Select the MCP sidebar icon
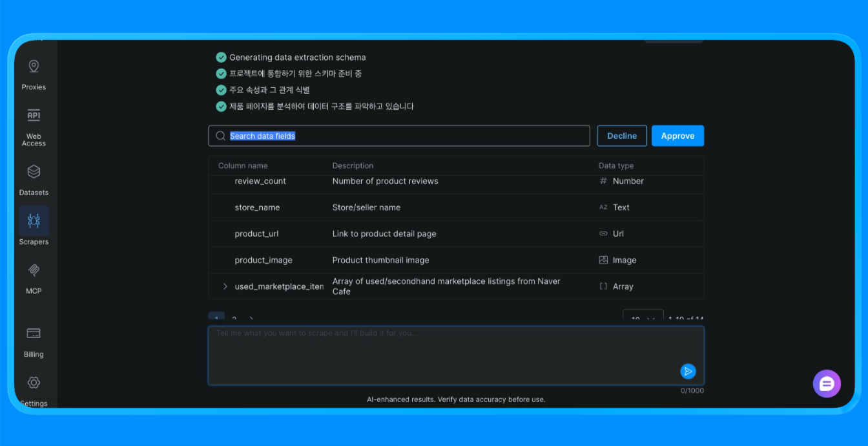Screen dimensions: 868x446 [33, 270]
